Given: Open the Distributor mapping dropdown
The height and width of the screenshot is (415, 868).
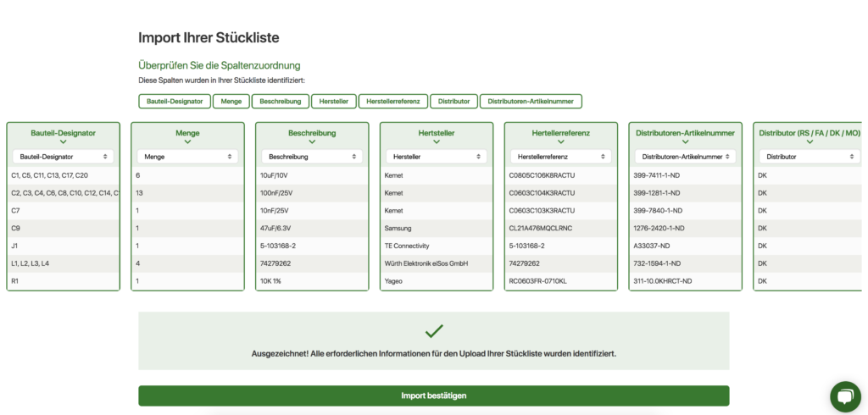Looking at the screenshot, I should 810,157.
